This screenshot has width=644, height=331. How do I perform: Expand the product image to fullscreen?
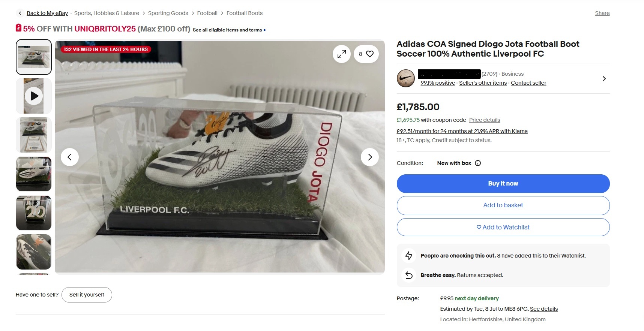click(341, 54)
